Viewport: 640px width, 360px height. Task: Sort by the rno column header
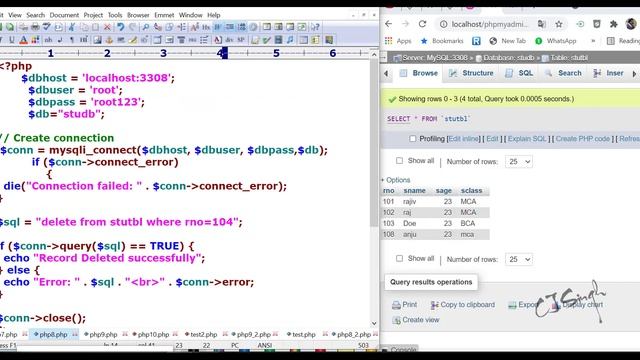pos(389,191)
